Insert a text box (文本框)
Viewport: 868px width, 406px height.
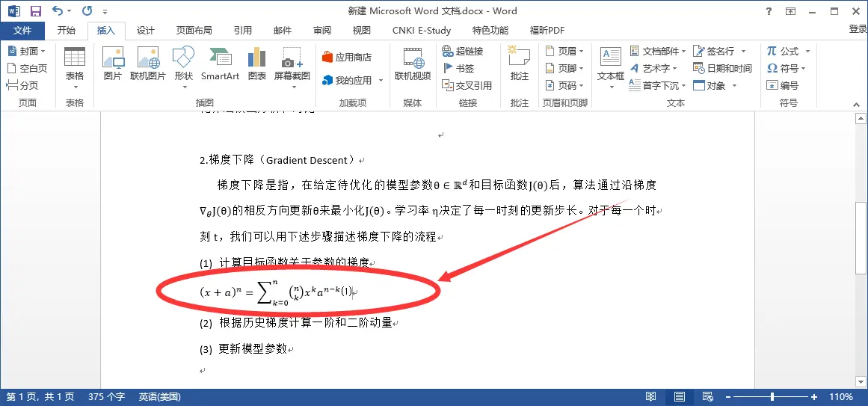coord(611,69)
